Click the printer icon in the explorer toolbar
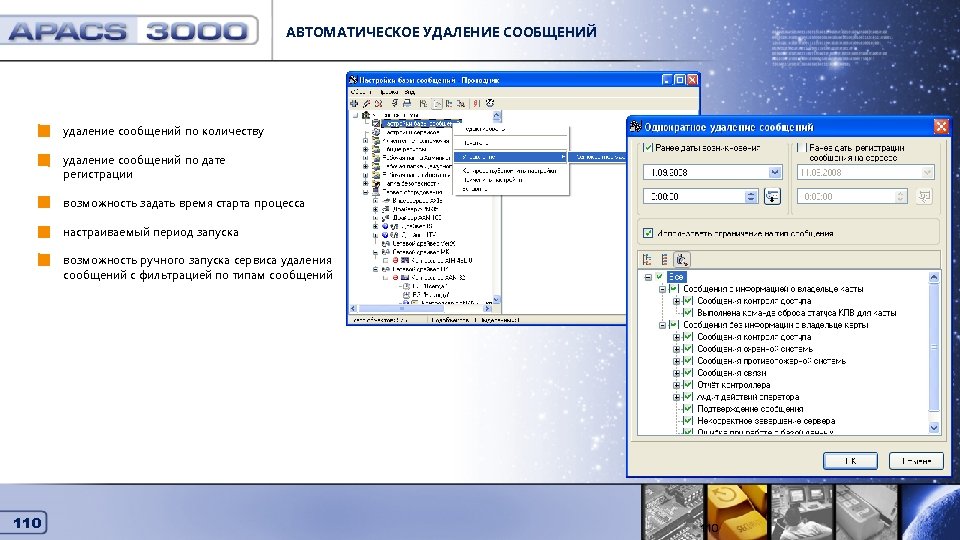 pyautogui.click(x=407, y=103)
